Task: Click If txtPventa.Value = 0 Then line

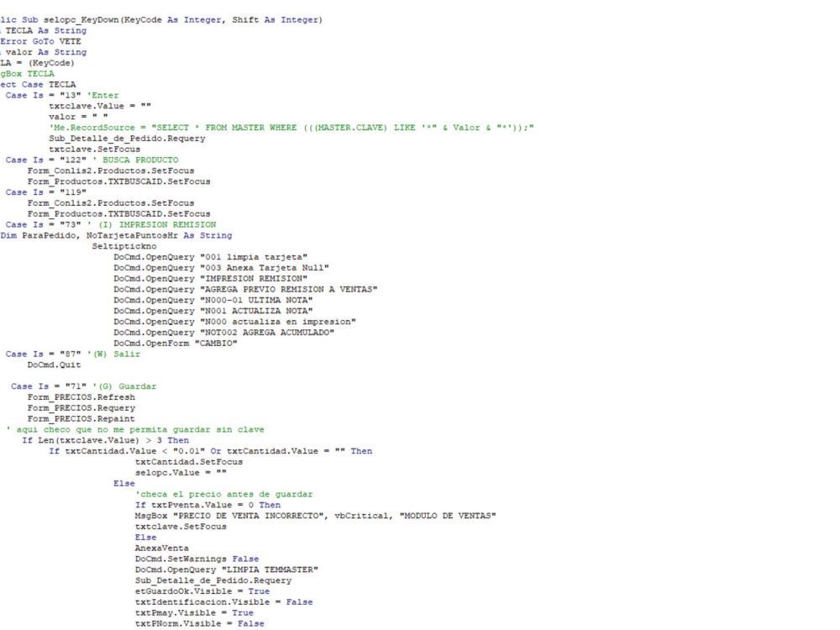Action: click(207, 505)
